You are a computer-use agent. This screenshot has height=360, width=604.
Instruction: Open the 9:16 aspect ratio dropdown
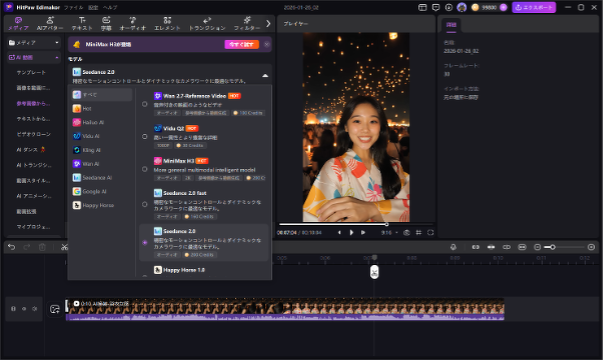(389, 233)
